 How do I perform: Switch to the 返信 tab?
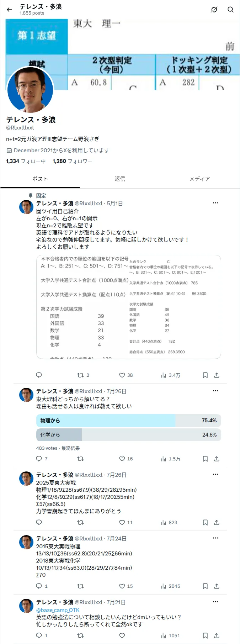(x=120, y=179)
